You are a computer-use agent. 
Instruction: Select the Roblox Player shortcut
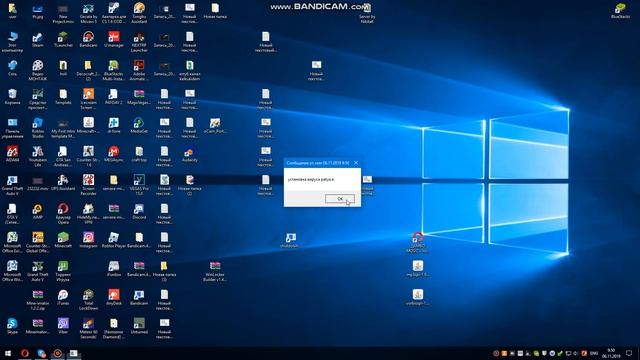[x=113, y=240]
